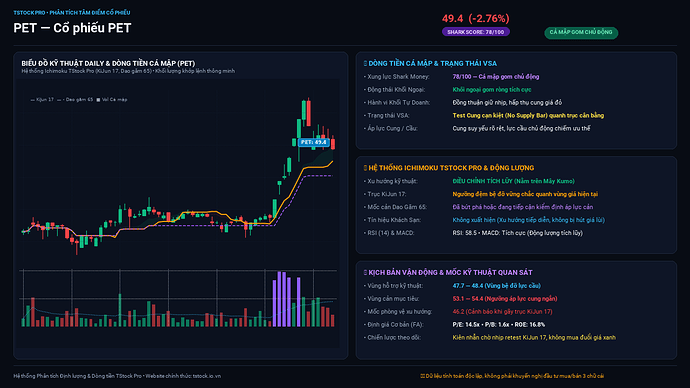Click the chart title BIỂU ĐỒ KỸ THUẬT DAILY

click(108, 63)
